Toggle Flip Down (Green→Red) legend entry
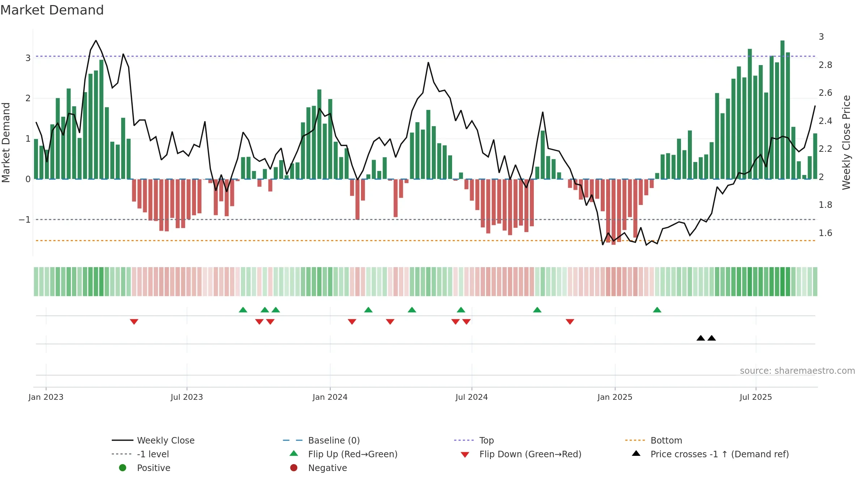The image size is (868, 488). click(x=521, y=454)
